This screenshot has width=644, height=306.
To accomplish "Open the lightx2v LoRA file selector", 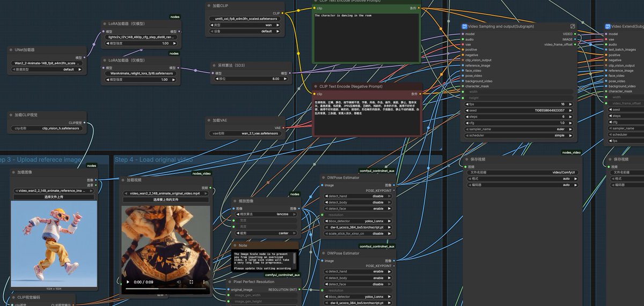I will point(141,37).
